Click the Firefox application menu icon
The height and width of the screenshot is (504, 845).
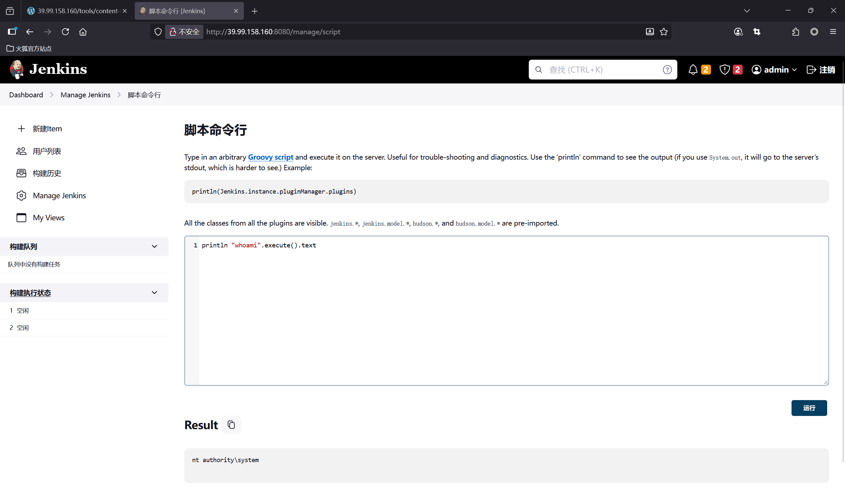point(833,32)
